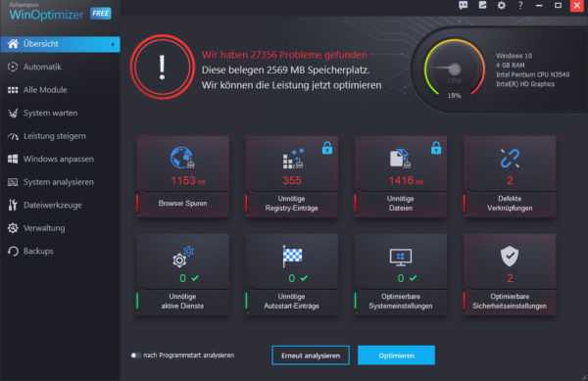This screenshot has width=588, height=381.
Task: Open the Unnötige Registry-Einträge label
Action: pos(292,203)
